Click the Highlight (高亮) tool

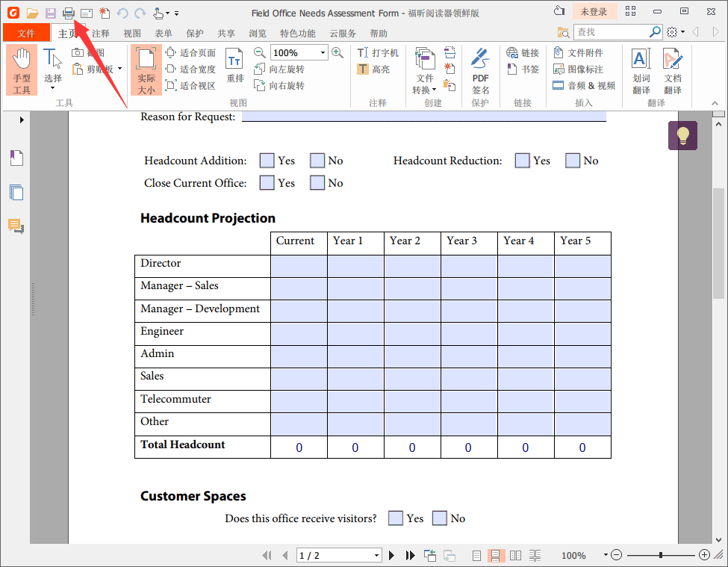click(373, 69)
